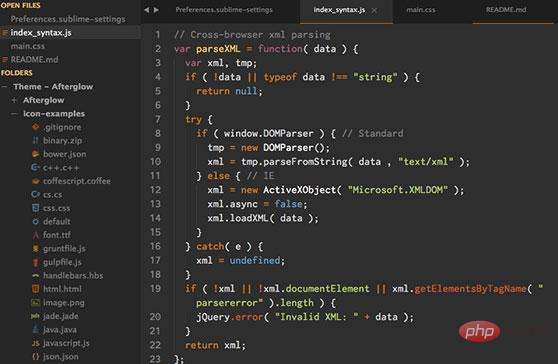Open the gruntfile.js file

coord(64,248)
